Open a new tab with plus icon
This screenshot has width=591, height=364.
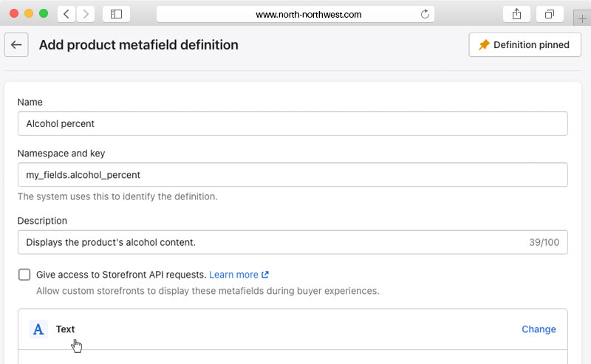pos(582,19)
